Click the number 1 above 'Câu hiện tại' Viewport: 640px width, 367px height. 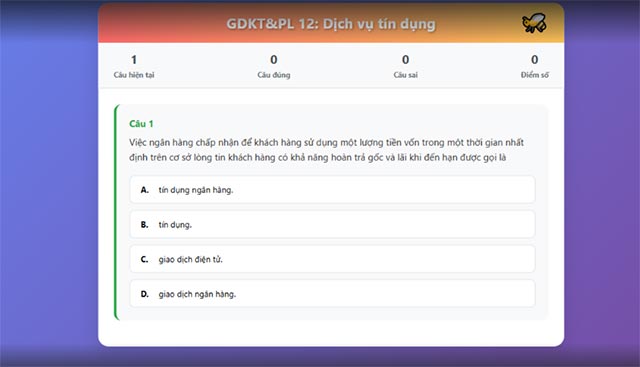pyautogui.click(x=134, y=60)
